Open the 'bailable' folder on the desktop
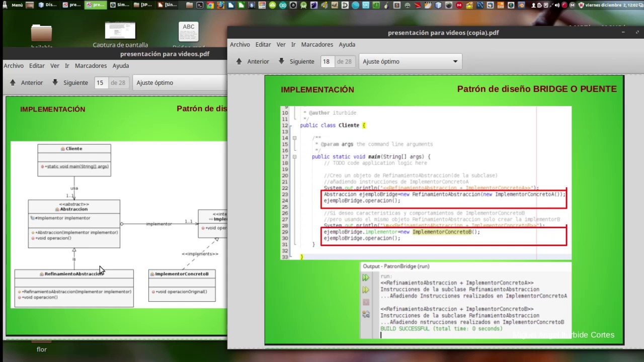The width and height of the screenshot is (644, 362). 42,36
